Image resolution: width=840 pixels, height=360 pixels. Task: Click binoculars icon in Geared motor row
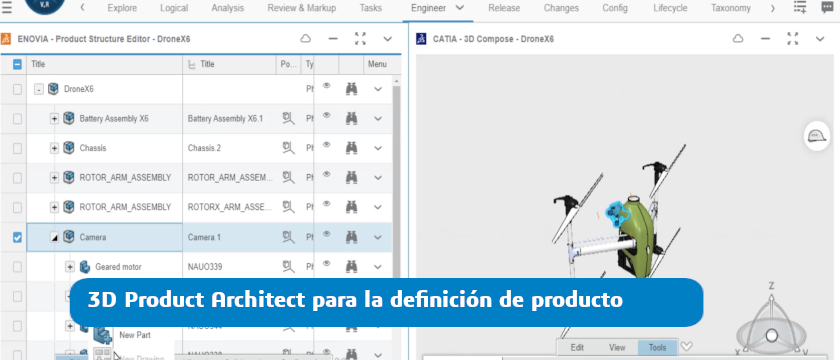(351, 266)
